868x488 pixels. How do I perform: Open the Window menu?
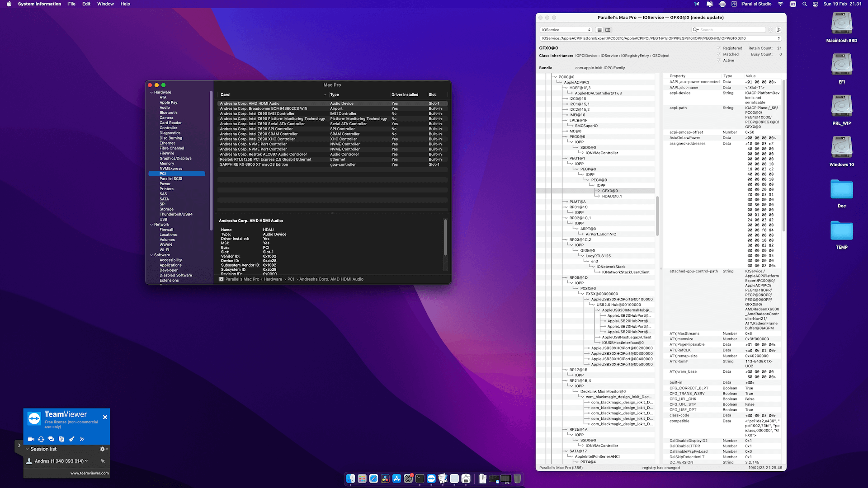coord(105,4)
